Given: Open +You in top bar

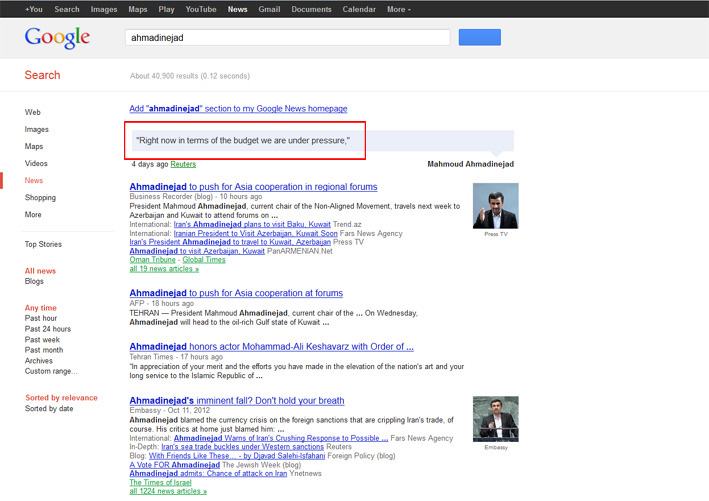Looking at the screenshot, I should (x=34, y=9).
